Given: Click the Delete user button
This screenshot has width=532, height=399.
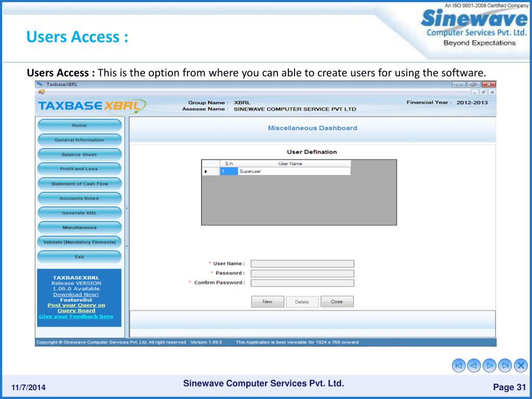Looking at the screenshot, I should click(302, 302).
